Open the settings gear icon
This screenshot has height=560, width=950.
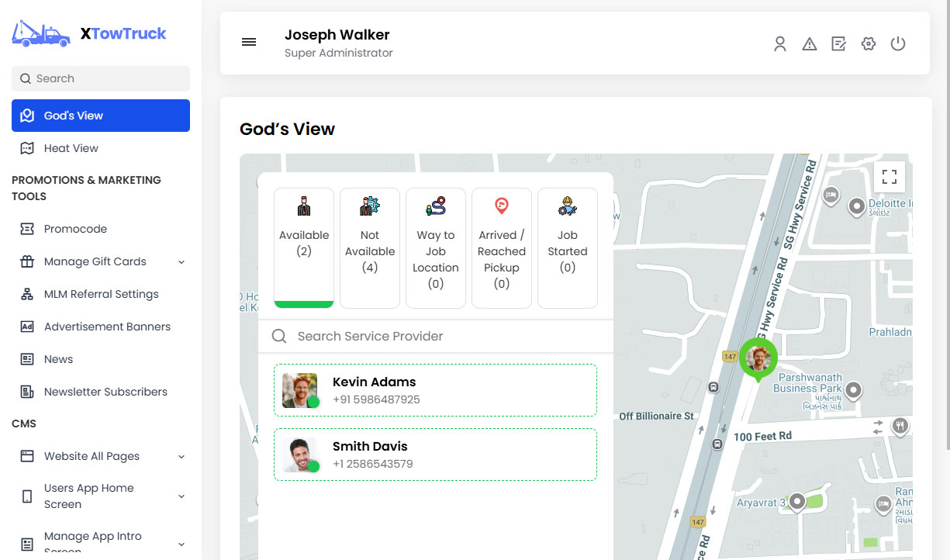869,44
